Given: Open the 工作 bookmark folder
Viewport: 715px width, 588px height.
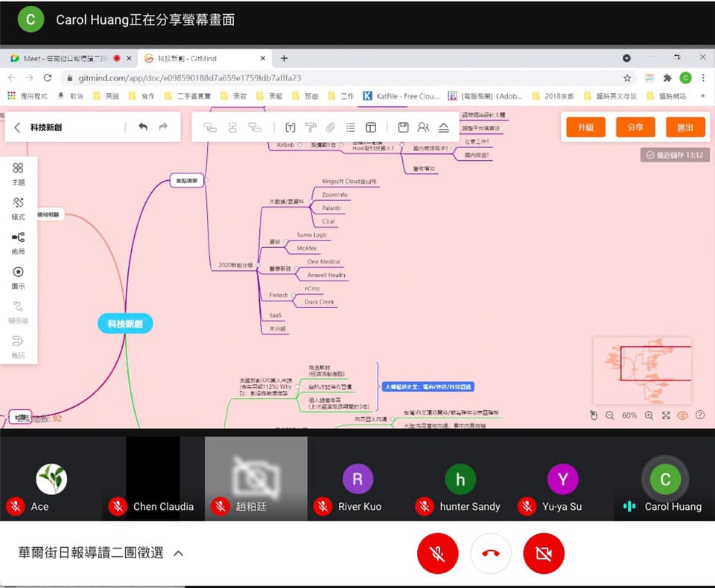Looking at the screenshot, I should [341, 96].
